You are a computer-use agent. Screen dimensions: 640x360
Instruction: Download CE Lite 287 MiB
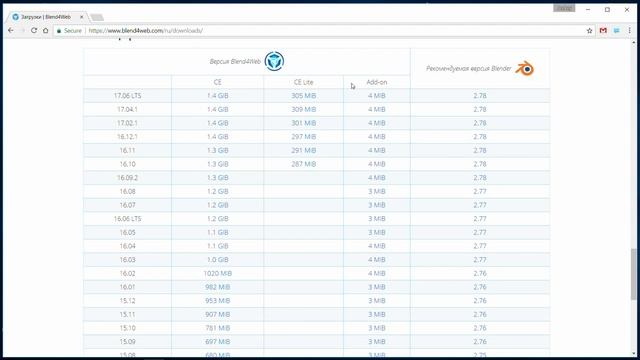304,164
